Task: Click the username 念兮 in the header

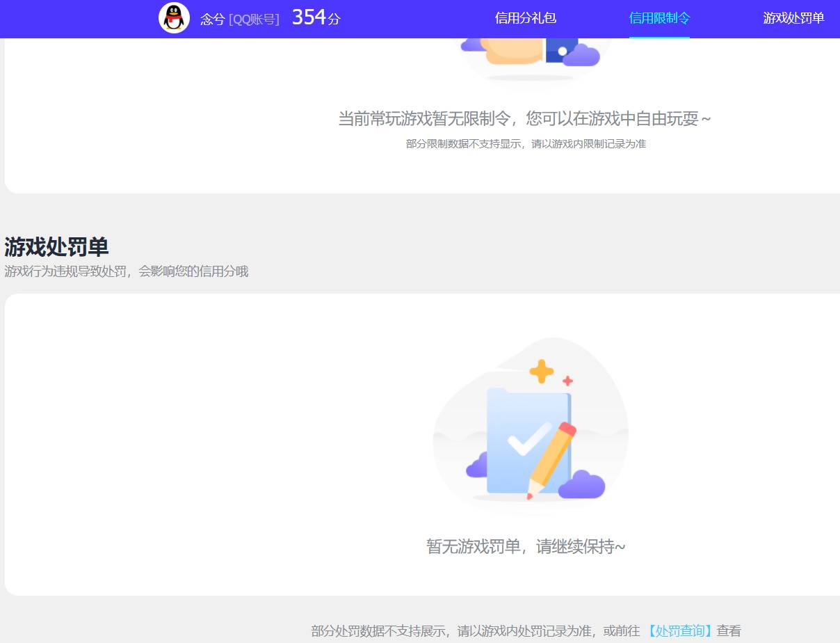Action: pyautogui.click(x=211, y=19)
